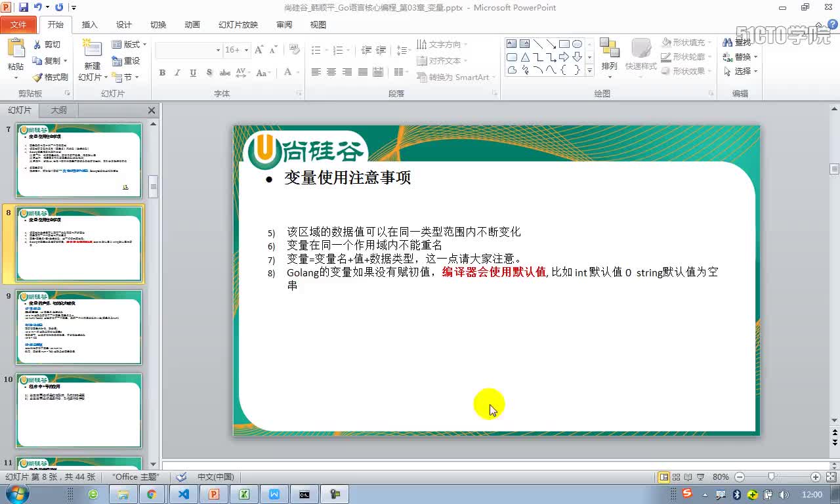Apply Format Painter 格式刷
The image size is (840, 504).
click(51, 77)
